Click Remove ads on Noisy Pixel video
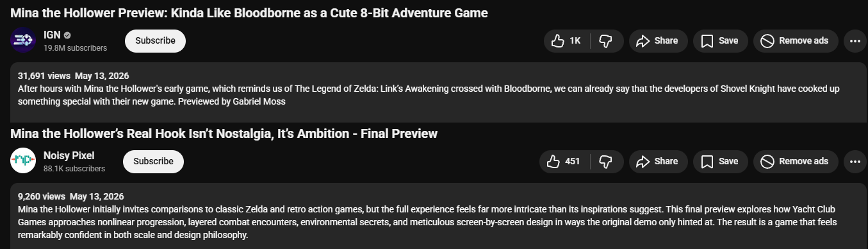The image size is (868, 249). (796, 161)
